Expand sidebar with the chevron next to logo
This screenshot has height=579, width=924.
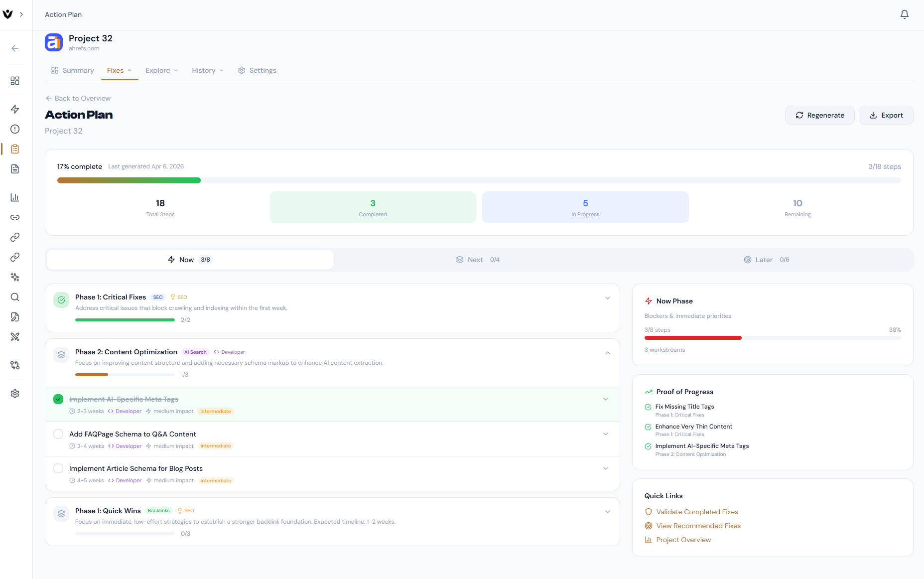point(21,14)
